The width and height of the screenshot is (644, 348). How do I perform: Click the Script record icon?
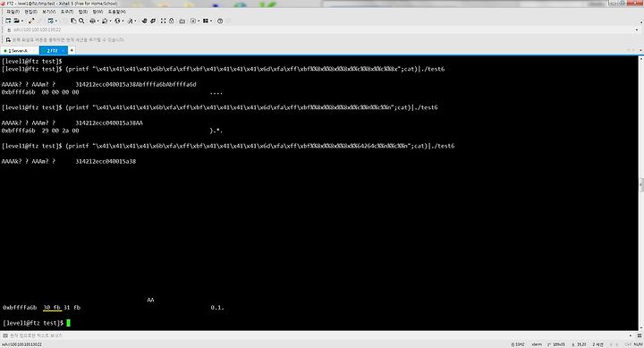pyautogui.click(x=193, y=21)
